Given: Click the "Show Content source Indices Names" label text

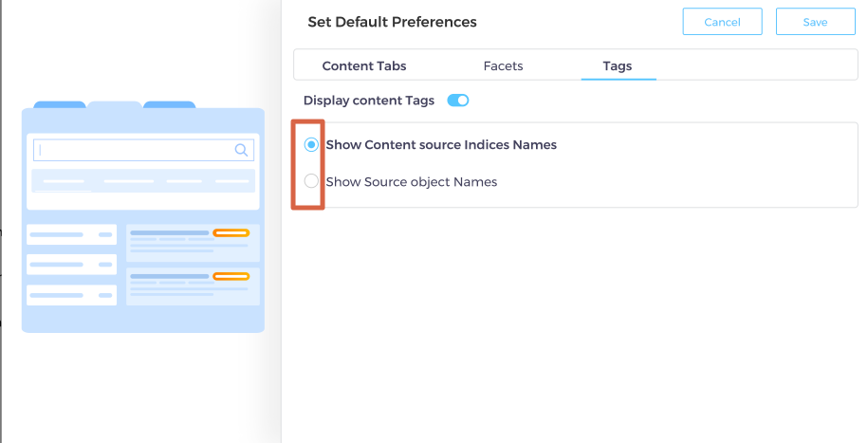Looking at the screenshot, I should point(441,145).
